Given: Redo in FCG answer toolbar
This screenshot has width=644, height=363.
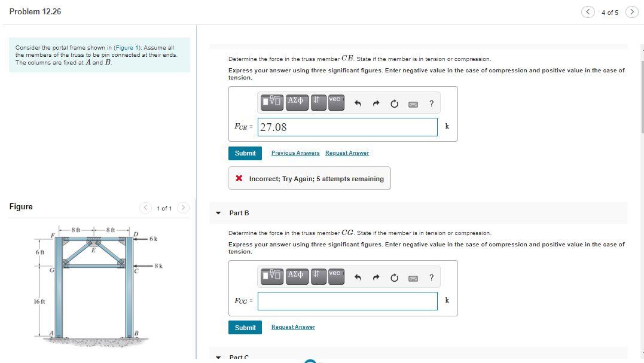Looking at the screenshot, I should click(x=376, y=277).
